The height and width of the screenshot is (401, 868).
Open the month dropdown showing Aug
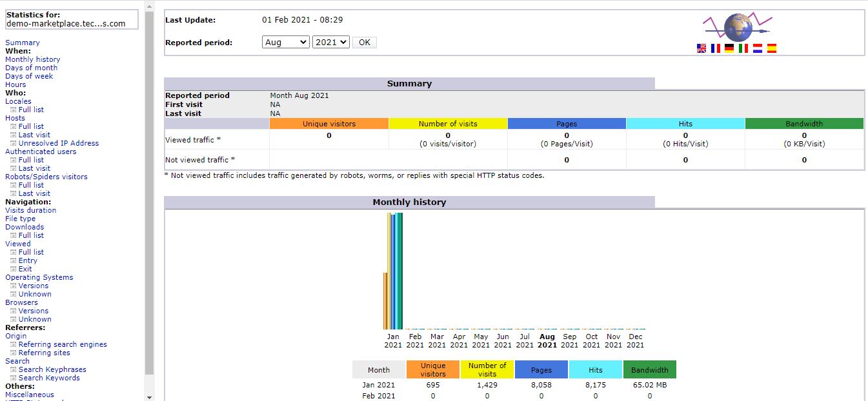click(x=286, y=42)
